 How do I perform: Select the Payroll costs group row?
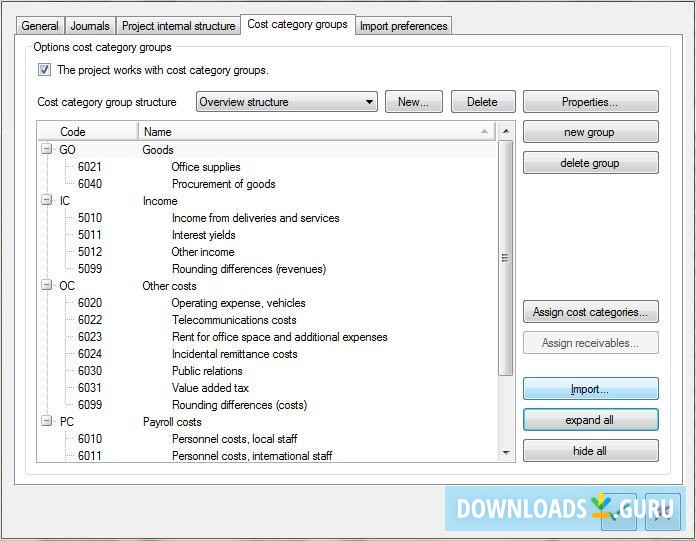[x=266, y=422]
